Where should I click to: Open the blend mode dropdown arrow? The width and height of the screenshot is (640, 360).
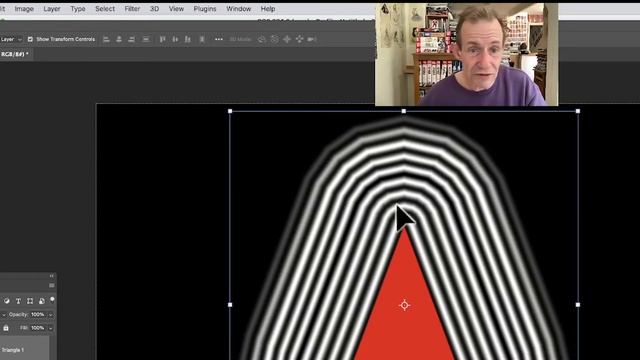tap(4, 315)
